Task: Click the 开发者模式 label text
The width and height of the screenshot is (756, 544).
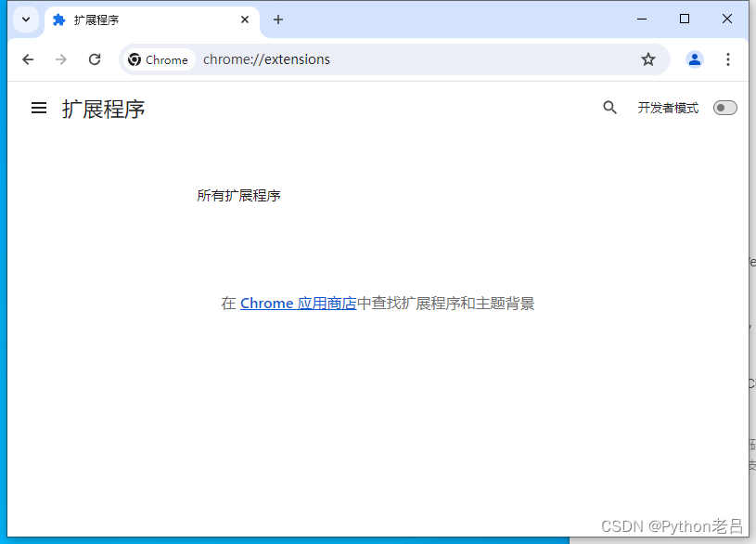Action: (668, 107)
